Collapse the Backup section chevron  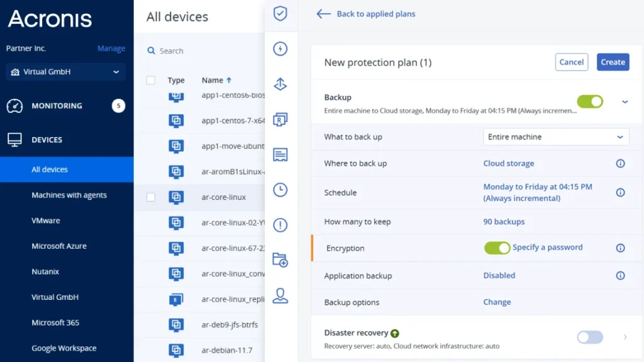625,102
